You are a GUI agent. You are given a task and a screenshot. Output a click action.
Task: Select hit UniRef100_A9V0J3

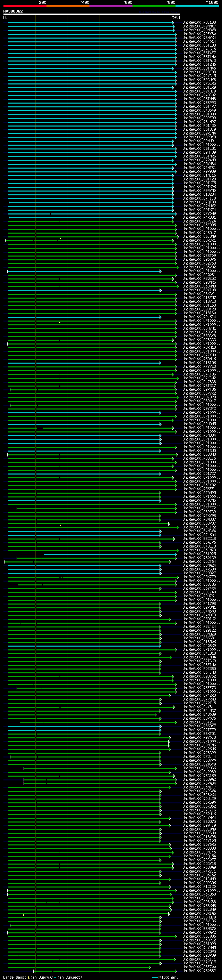(199, 738)
